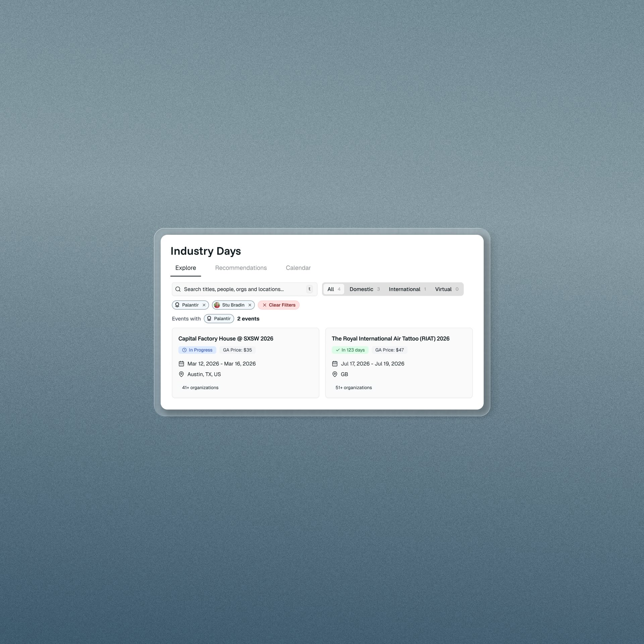Filter by Domestic events
The image size is (644, 644).
click(364, 289)
